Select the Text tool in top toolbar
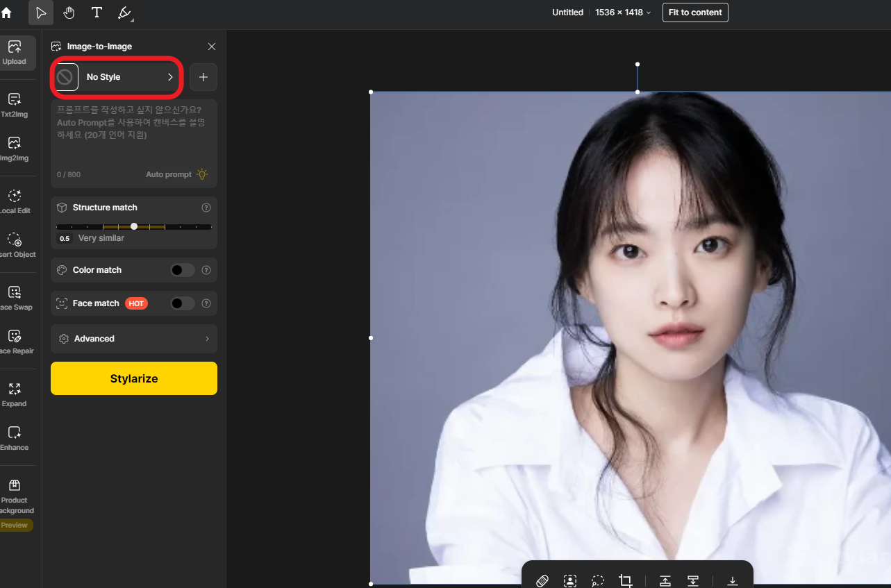 [97, 12]
